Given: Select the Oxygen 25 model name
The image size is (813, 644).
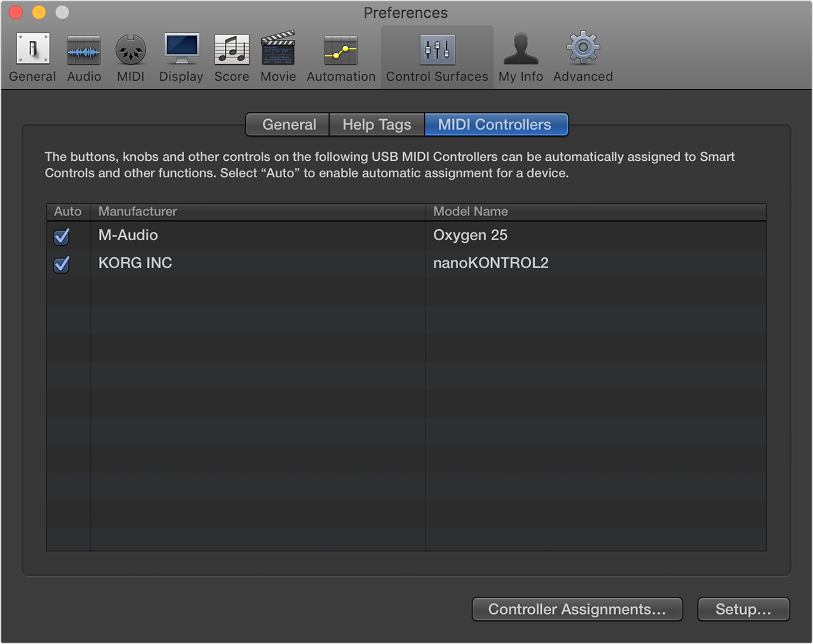Looking at the screenshot, I should tap(470, 235).
